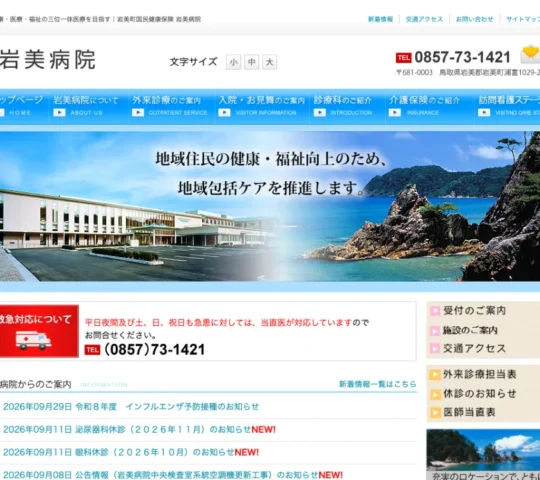
Task: Click orange arrow icon beside 休診のお知らせ
Action: point(435,394)
